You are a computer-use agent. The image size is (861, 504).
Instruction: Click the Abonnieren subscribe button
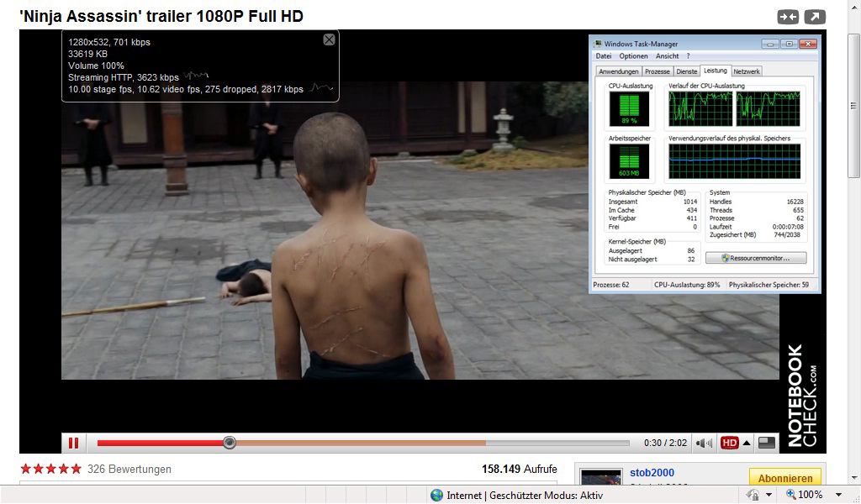point(785,478)
